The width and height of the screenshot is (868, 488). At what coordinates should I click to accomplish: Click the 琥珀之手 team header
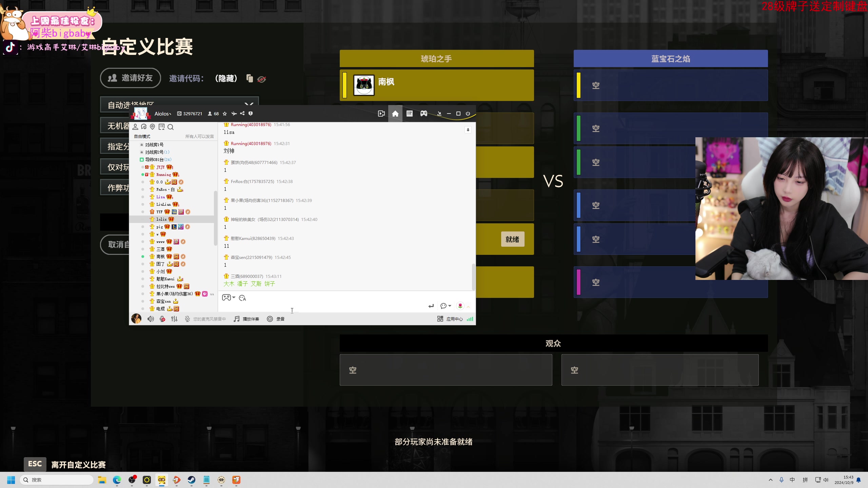pos(437,59)
